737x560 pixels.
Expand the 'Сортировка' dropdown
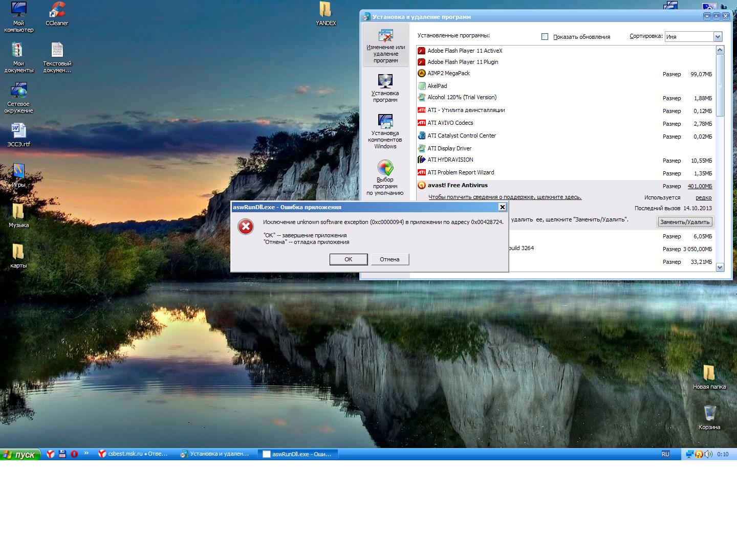[718, 37]
